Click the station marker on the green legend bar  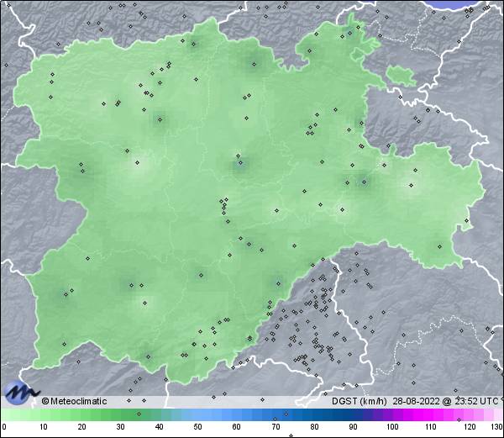(139, 414)
